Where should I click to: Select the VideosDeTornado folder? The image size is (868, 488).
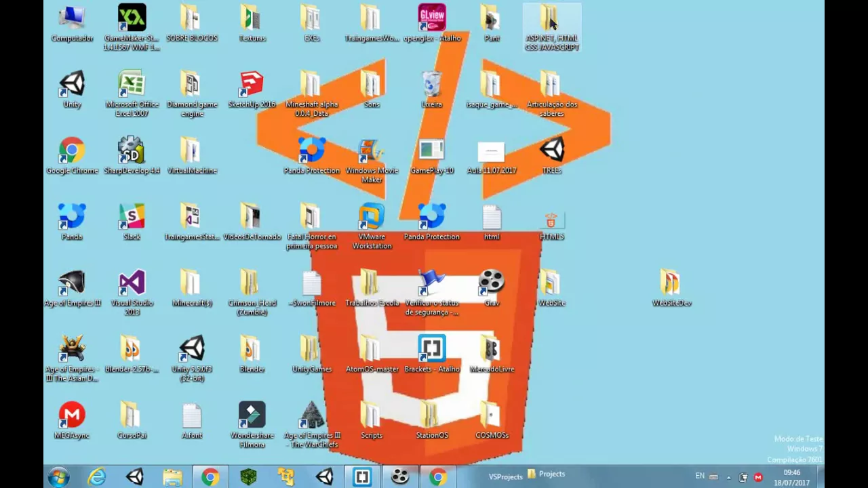252,222
